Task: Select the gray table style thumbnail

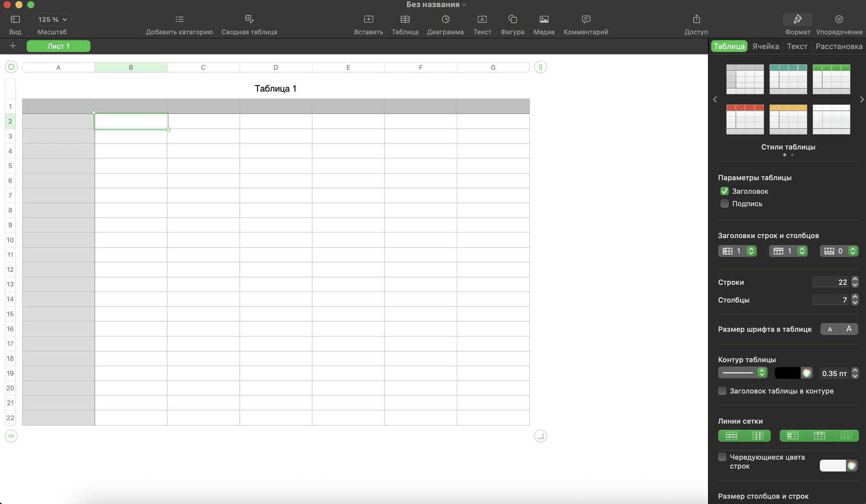Action: point(745,79)
